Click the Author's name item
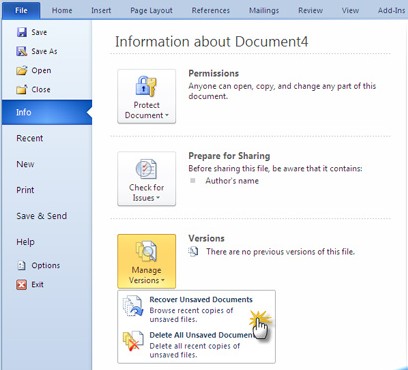 [x=232, y=181]
